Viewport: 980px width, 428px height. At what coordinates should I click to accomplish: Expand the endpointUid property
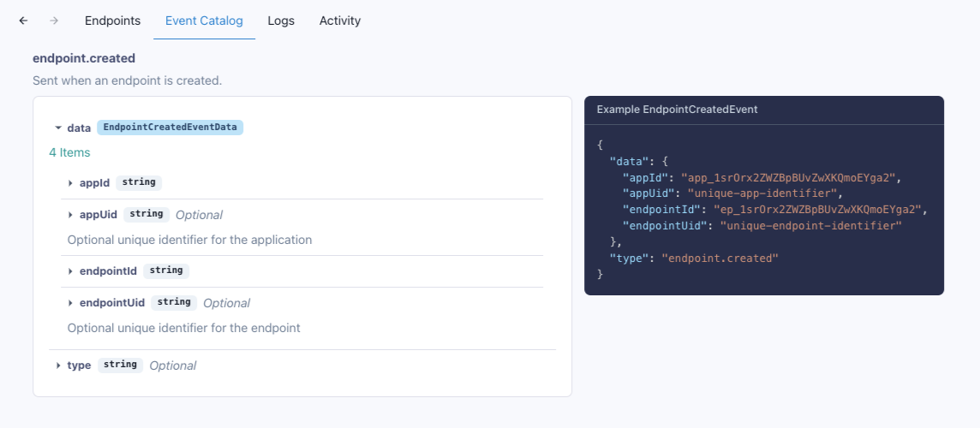(x=70, y=303)
